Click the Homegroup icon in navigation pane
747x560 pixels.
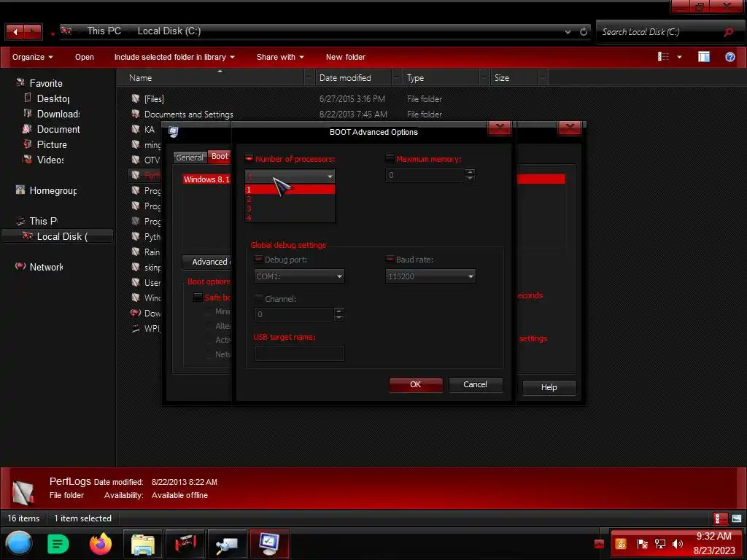20,190
